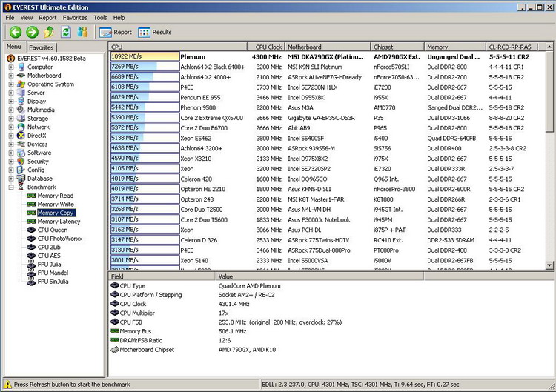Sort by the Chipset column header
The height and width of the screenshot is (392, 556).
(x=397, y=47)
